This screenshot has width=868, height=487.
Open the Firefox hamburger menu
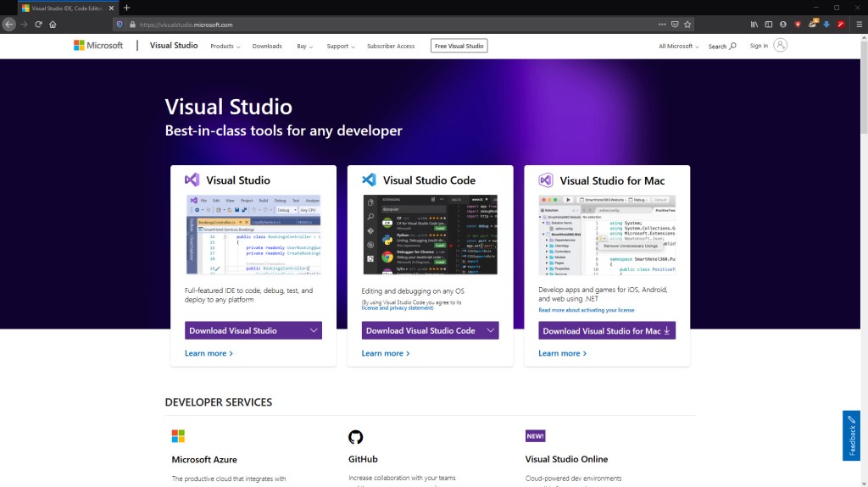coord(859,24)
